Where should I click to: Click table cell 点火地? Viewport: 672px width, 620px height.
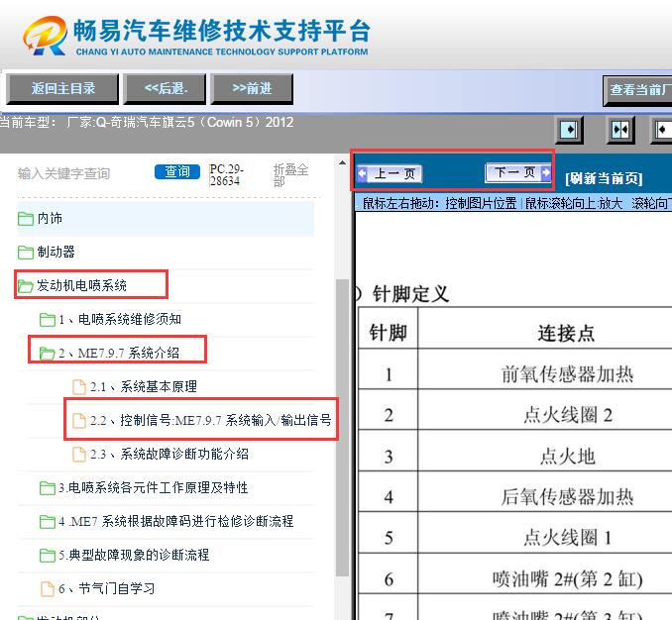pyautogui.click(x=567, y=456)
